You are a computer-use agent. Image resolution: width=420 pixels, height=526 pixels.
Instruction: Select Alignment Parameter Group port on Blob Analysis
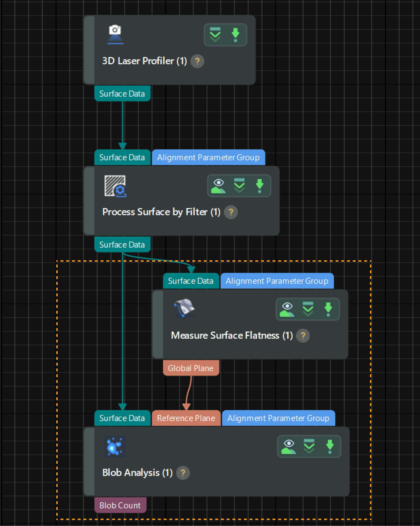click(x=278, y=418)
